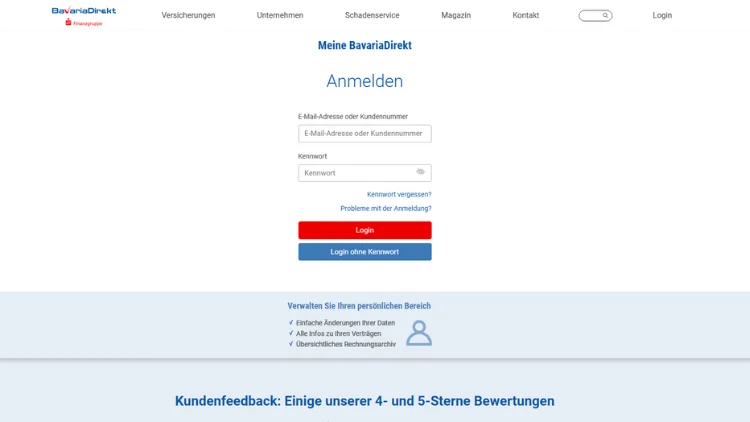Focus the header search box

595,15
